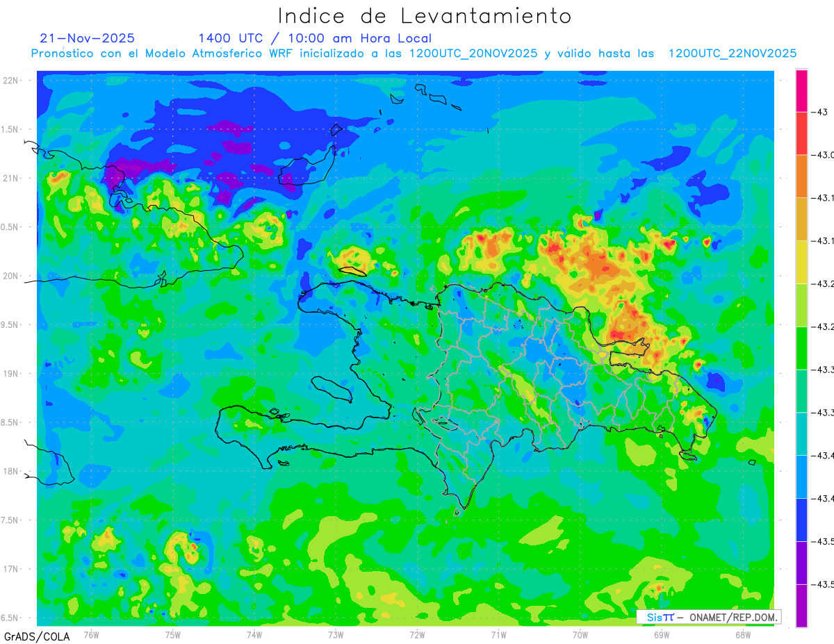The image size is (834, 644).
Task: Click the '17N' latitude label
Action: [10, 569]
